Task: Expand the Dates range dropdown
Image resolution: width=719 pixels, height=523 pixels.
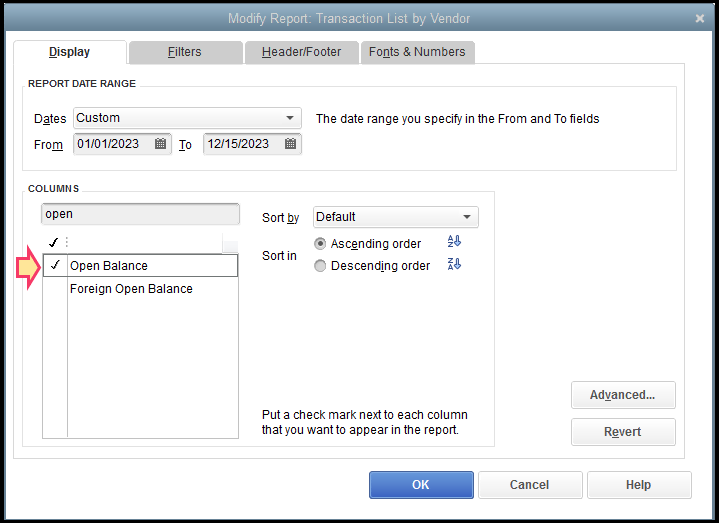Action: point(290,118)
